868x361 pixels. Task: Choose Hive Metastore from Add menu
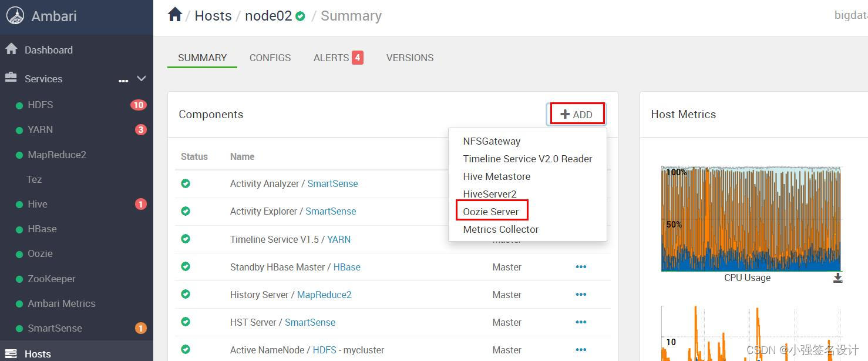[497, 176]
